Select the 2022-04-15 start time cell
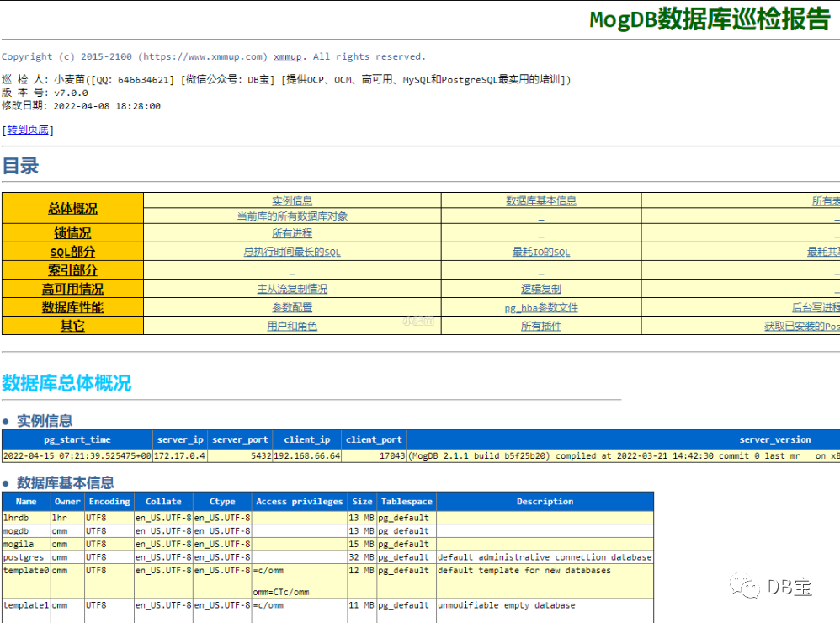 pos(77,455)
